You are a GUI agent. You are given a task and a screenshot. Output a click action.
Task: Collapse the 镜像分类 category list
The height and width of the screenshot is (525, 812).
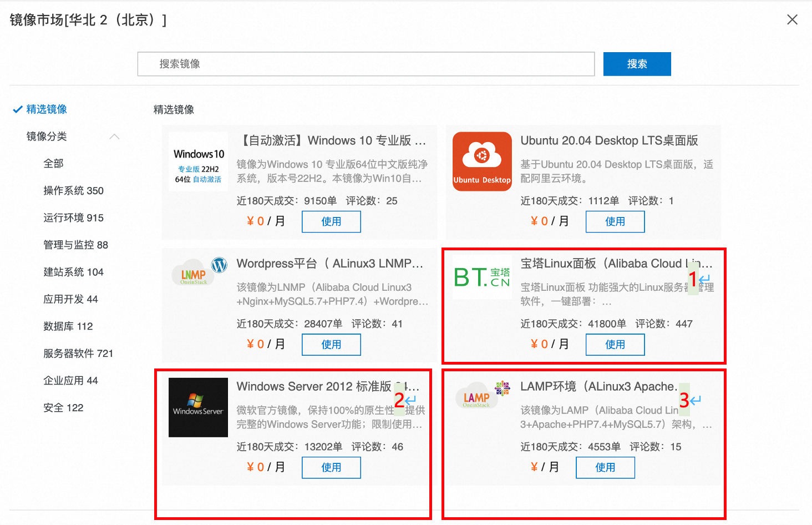[x=115, y=137]
